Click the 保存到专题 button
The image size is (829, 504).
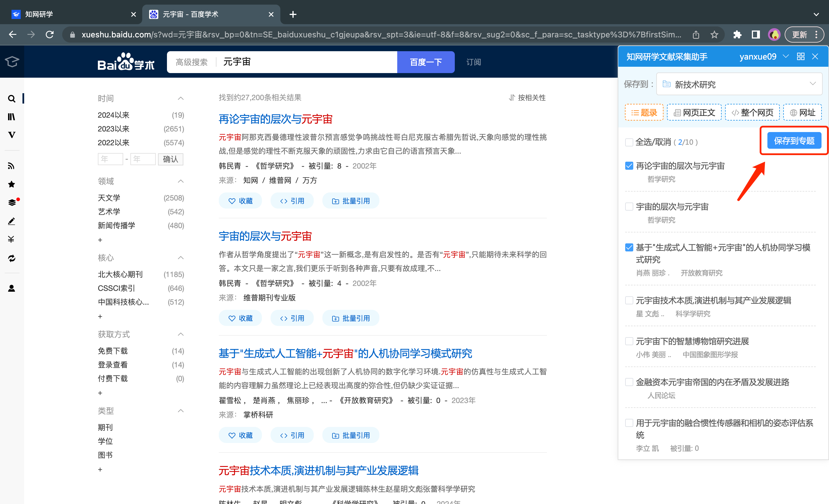point(794,141)
